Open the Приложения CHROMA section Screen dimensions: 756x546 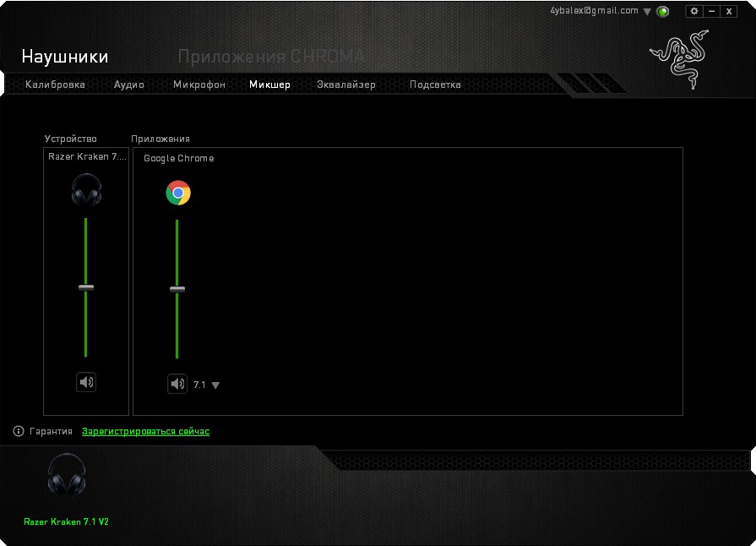pos(271,57)
